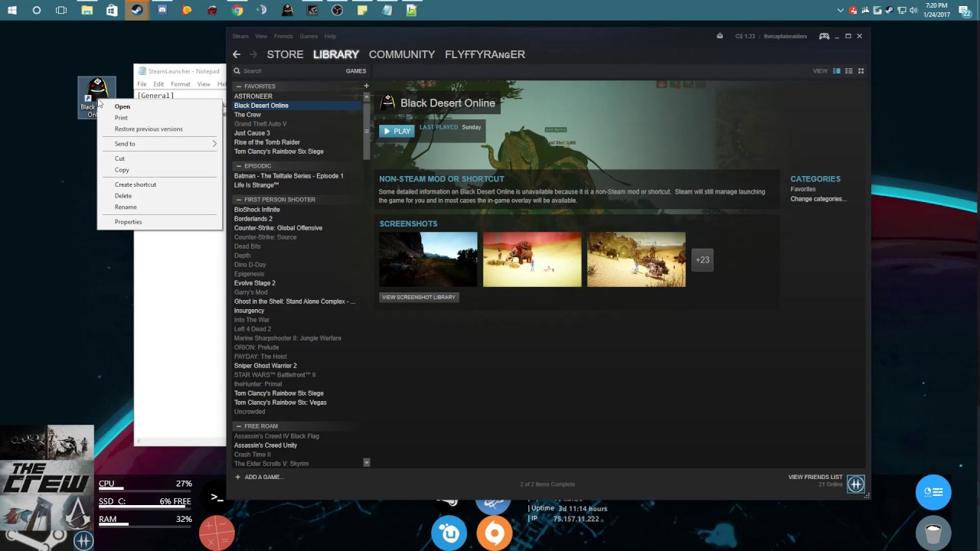Click View Friends List
The height and width of the screenshot is (551, 980).
coord(815,477)
